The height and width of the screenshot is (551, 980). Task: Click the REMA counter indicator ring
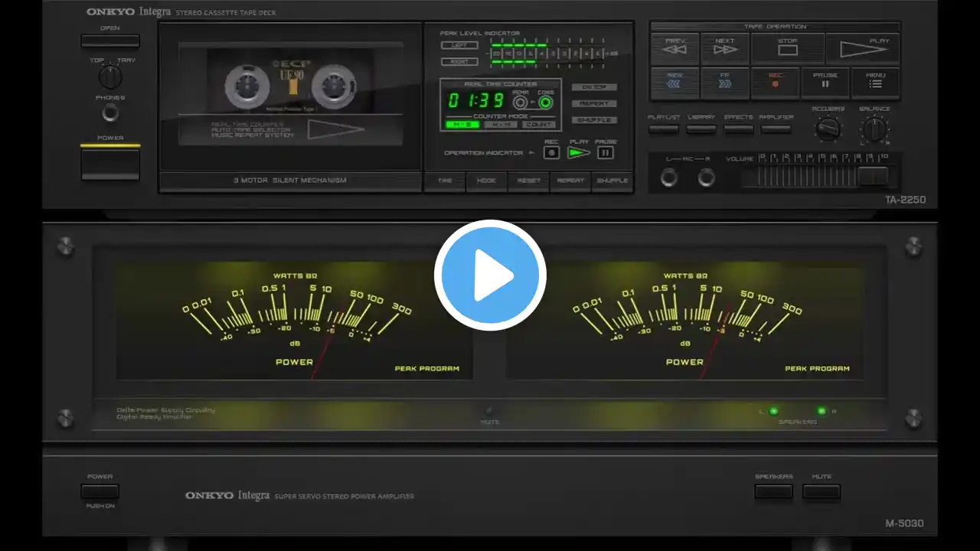pos(521,103)
